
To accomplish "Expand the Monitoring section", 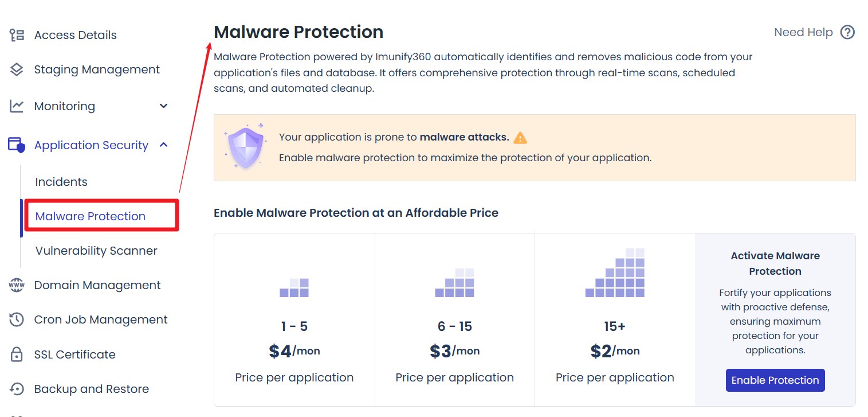I will pos(163,106).
